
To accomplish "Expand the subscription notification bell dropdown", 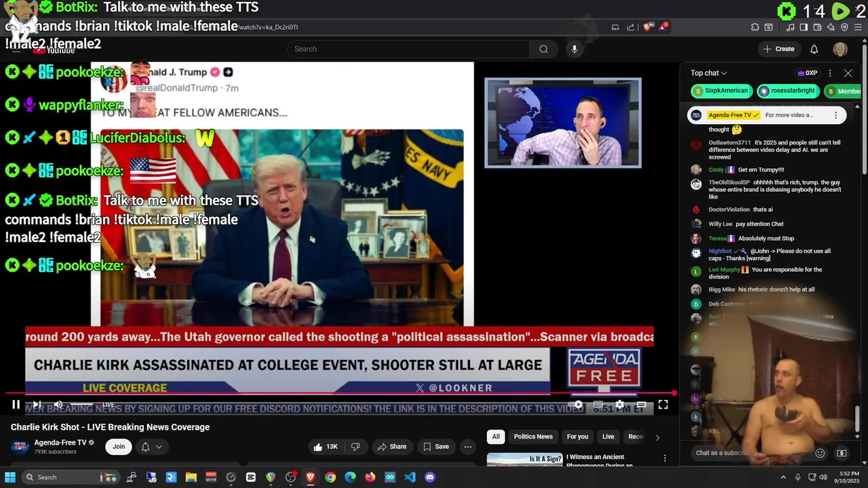I will click(x=151, y=447).
